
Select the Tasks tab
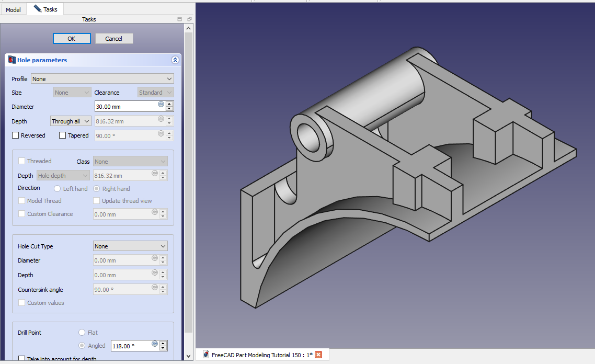pyautogui.click(x=45, y=9)
